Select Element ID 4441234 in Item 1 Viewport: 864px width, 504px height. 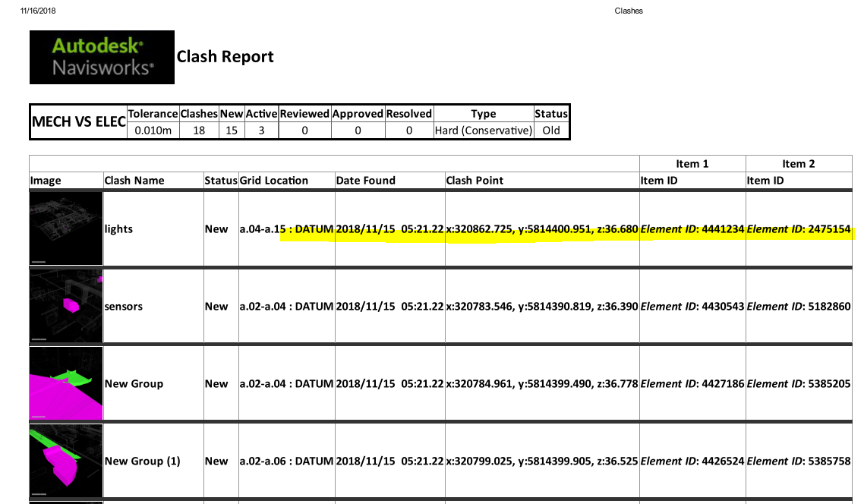[x=692, y=229]
